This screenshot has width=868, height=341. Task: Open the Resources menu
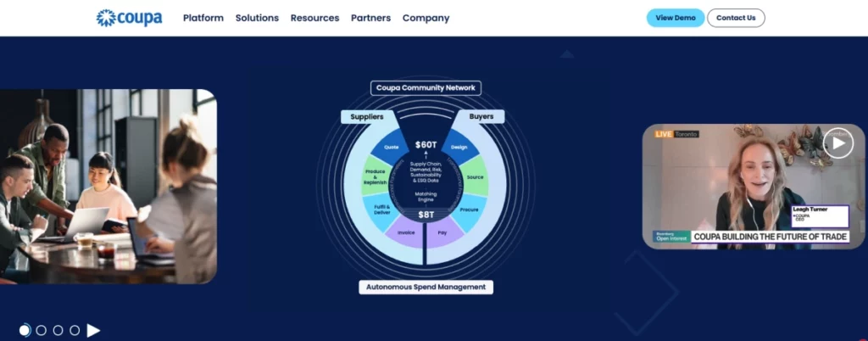pyautogui.click(x=314, y=18)
